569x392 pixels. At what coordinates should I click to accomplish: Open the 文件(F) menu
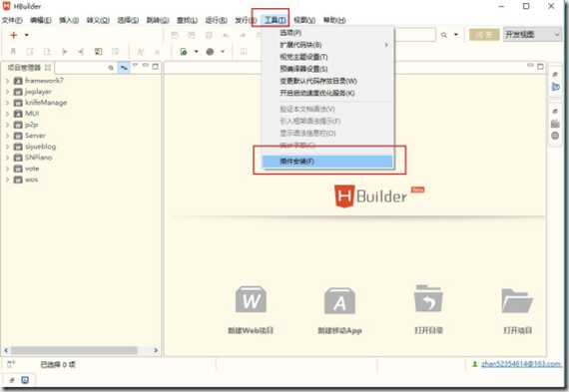point(12,20)
